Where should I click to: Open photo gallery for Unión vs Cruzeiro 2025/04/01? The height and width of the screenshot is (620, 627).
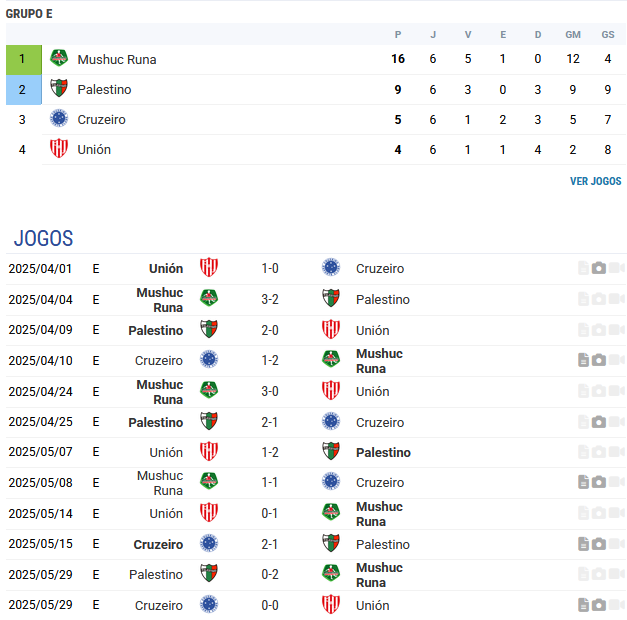coord(598,268)
